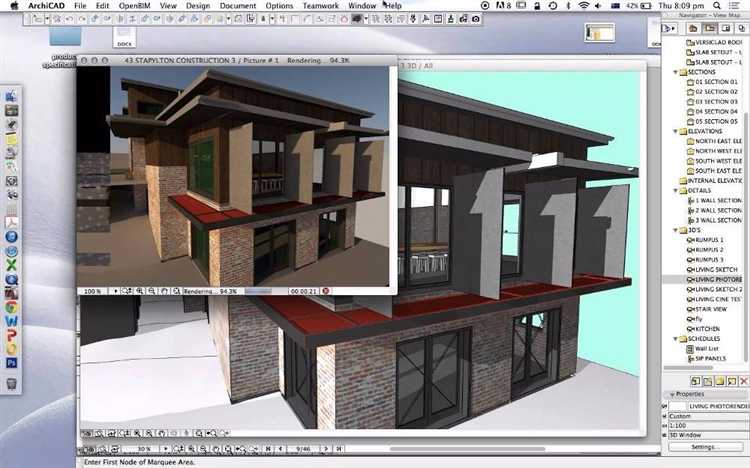Open Microsoft Word from the dock

tap(11, 321)
